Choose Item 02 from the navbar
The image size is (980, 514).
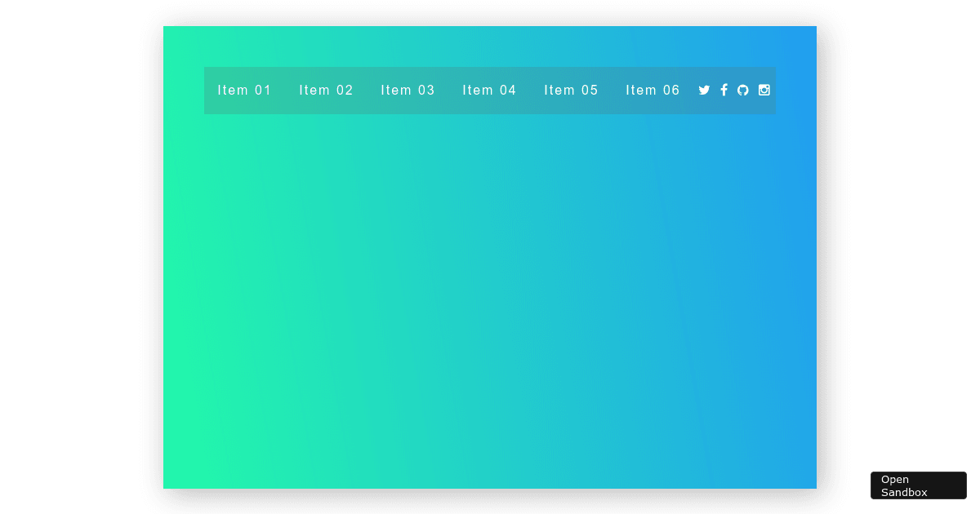tap(326, 90)
